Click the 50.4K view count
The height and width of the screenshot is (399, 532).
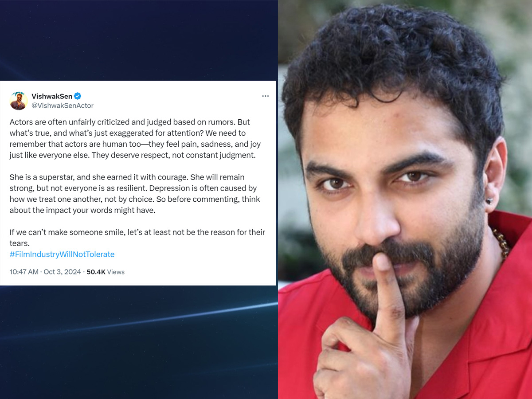(96, 272)
